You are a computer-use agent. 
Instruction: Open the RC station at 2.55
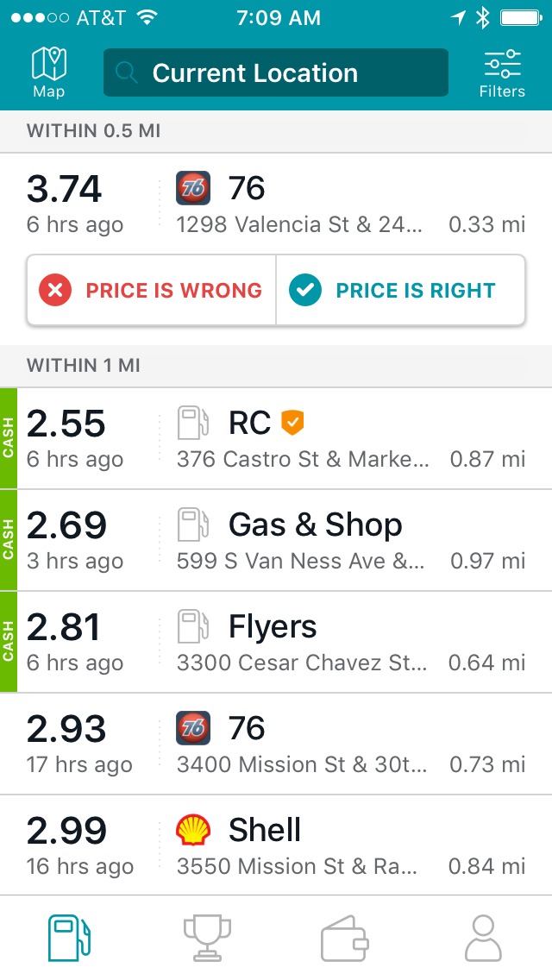(285, 439)
